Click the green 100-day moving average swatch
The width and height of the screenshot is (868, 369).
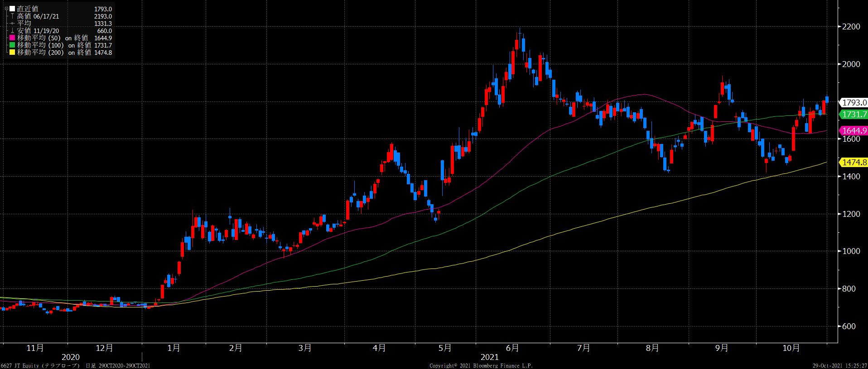coord(12,45)
